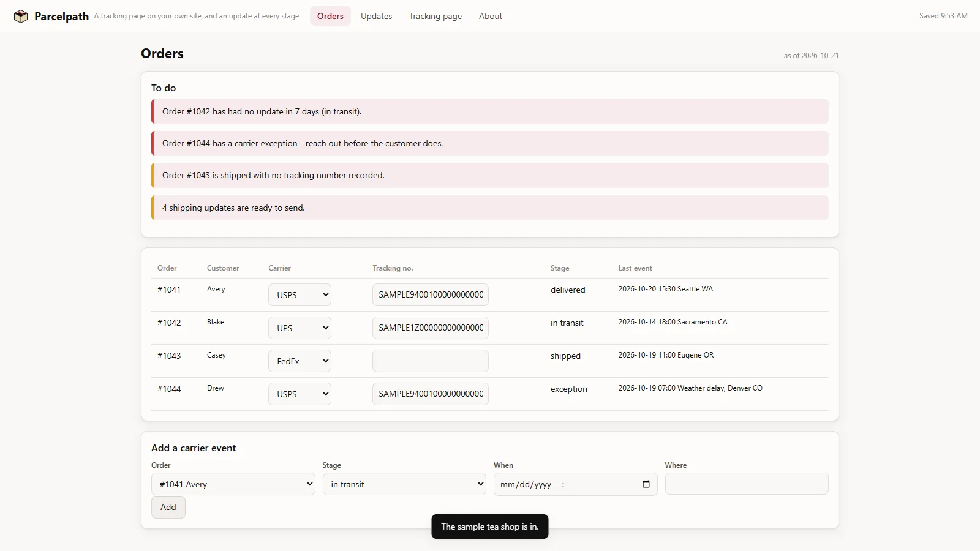Click last event '2026-10-19 11:00 Eugene OR'
980x551 pixels.
(x=666, y=355)
